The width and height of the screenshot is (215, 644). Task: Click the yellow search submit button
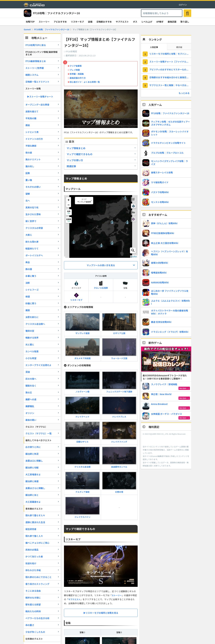pos(187,13)
